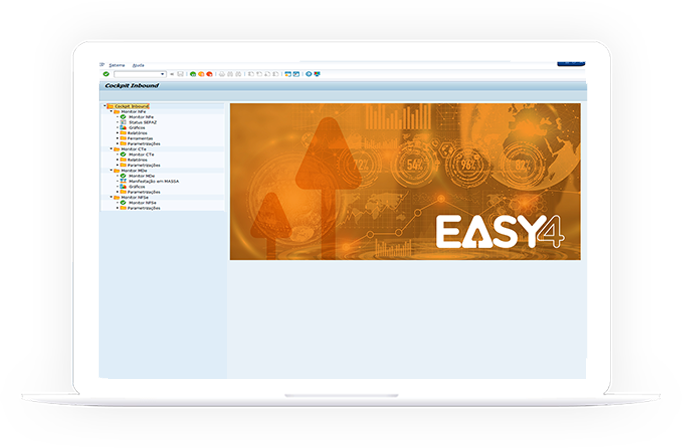Image resolution: width=682 pixels, height=448 pixels.
Task: Click the Customize Local Layout icon
Action: [317, 74]
